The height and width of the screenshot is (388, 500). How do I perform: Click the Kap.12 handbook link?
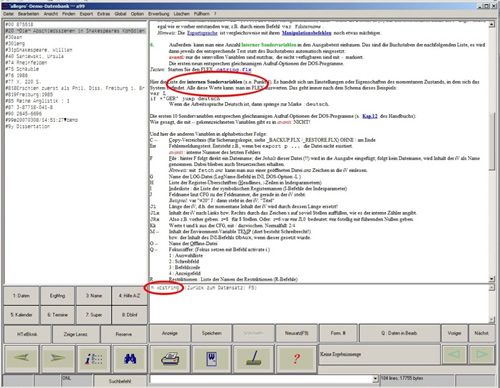[x=370, y=116]
